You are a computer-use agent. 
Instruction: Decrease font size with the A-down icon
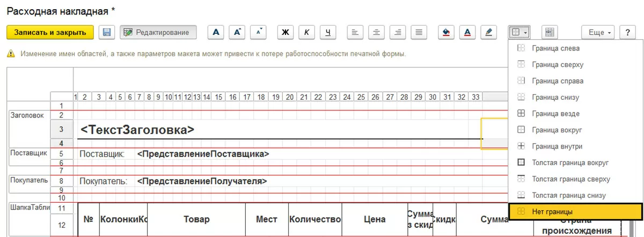tap(259, 32)
